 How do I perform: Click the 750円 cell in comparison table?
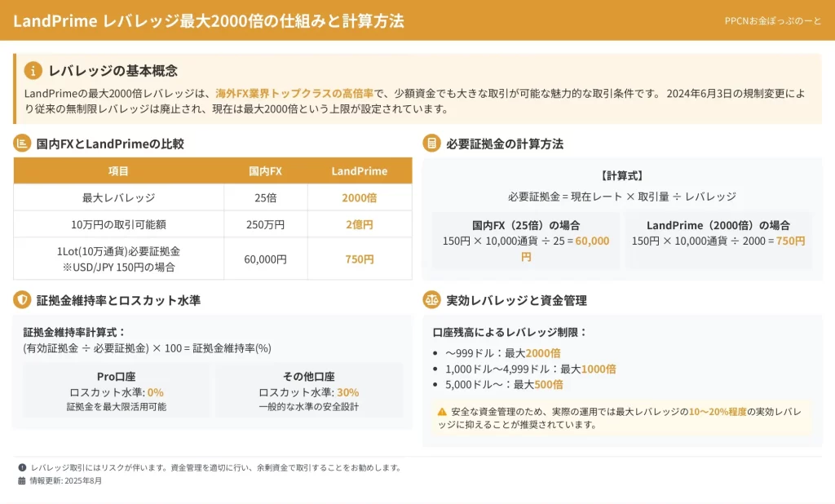click(360, 259)
